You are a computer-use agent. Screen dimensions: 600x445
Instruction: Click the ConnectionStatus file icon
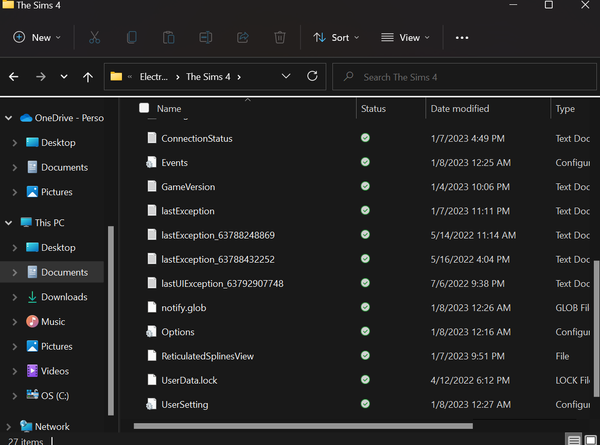pos(152,138)
